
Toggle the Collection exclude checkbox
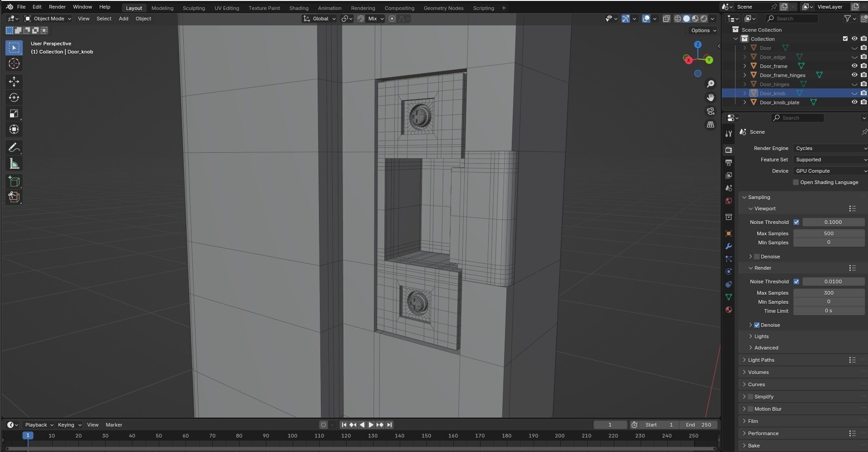[x=845, y=39]
